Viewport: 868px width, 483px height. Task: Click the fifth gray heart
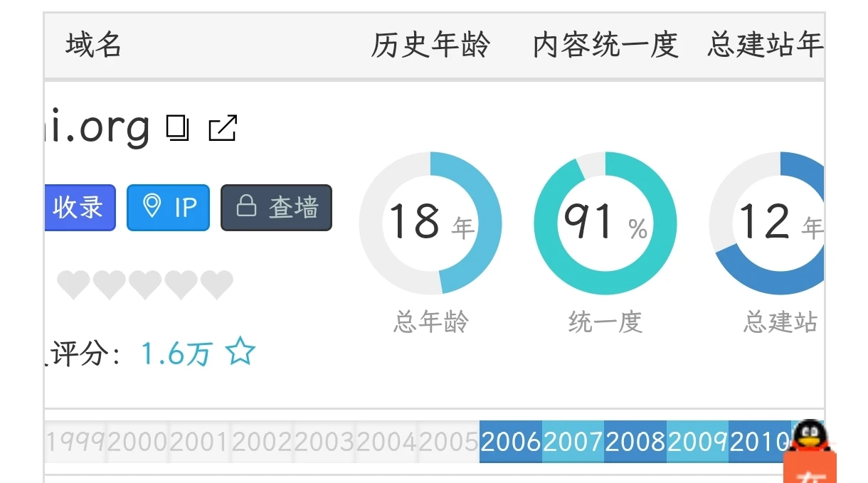tap(216, 285)
